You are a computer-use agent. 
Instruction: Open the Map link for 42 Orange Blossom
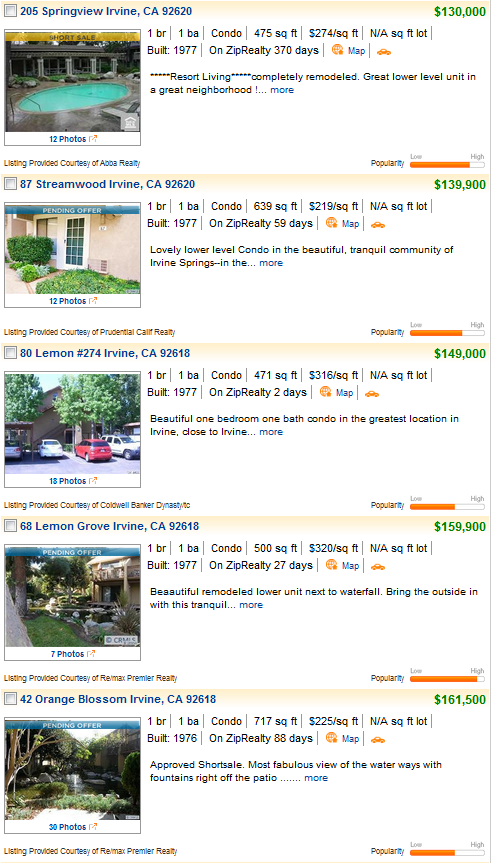350,739
